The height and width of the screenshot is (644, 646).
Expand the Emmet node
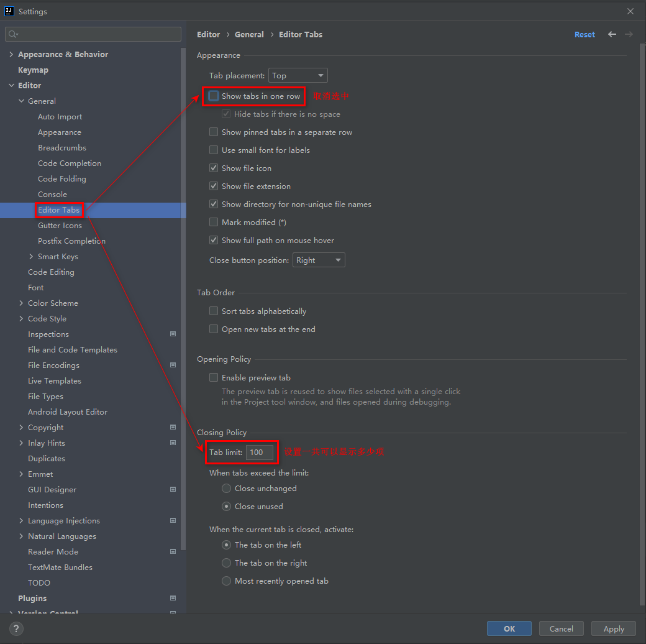(21, 474)
